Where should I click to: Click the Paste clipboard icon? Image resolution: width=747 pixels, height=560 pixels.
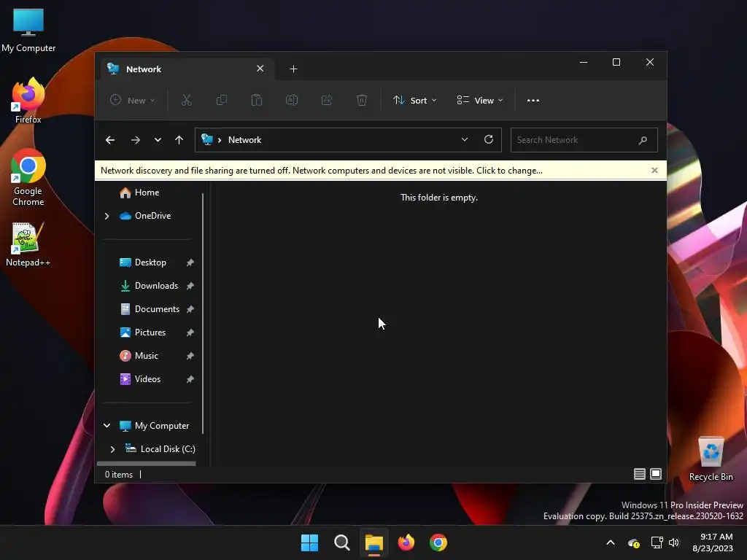(257, 101)
